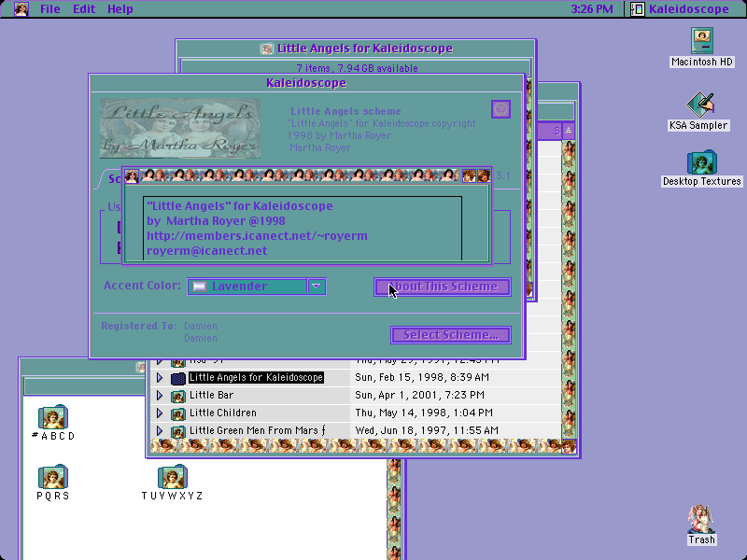This screenshot has width=747, height=560.
Task: Click Little Angels for Kaleidoscope window title bar
Action: pos(356,49)
